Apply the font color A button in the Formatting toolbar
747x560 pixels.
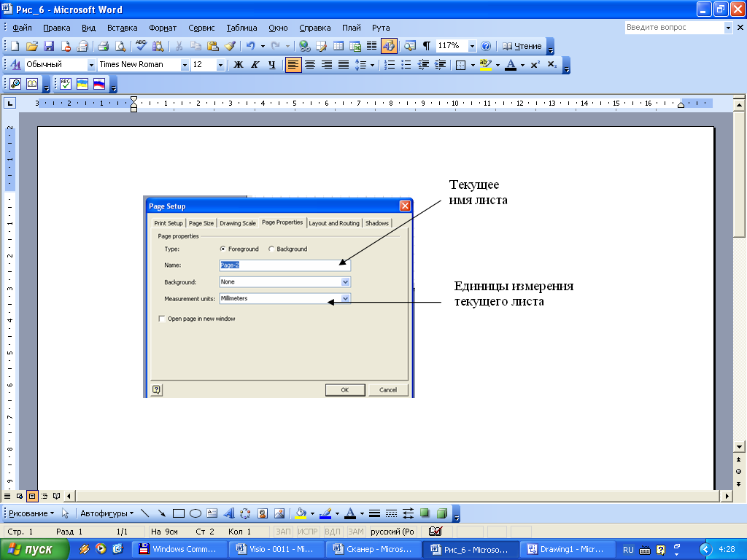tap(510, 65)
